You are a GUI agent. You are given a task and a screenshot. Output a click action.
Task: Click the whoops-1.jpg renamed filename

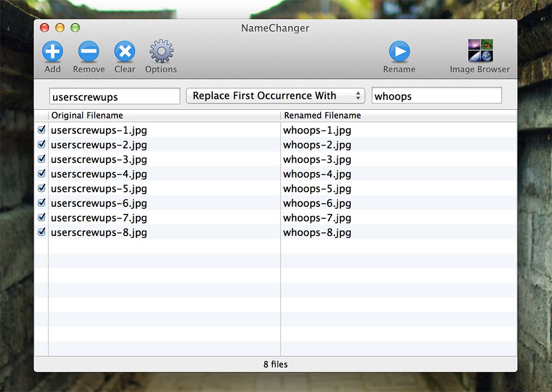(x=317, y=130)
